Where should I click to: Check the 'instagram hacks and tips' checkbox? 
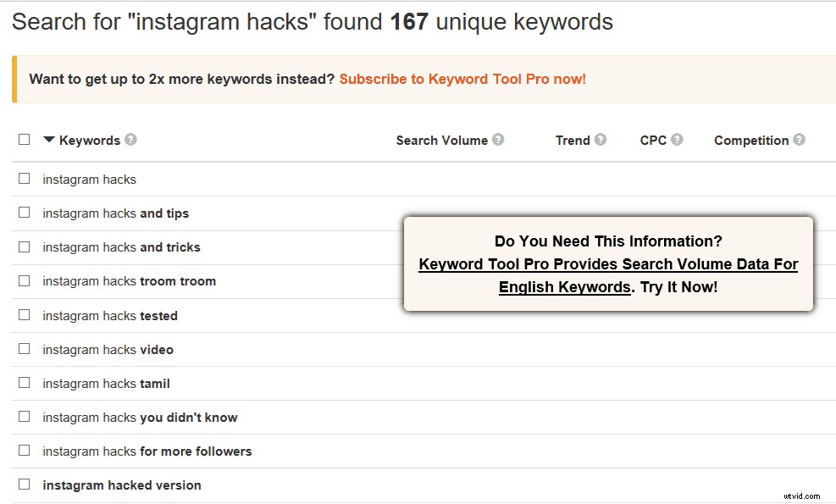click(25, 213)
